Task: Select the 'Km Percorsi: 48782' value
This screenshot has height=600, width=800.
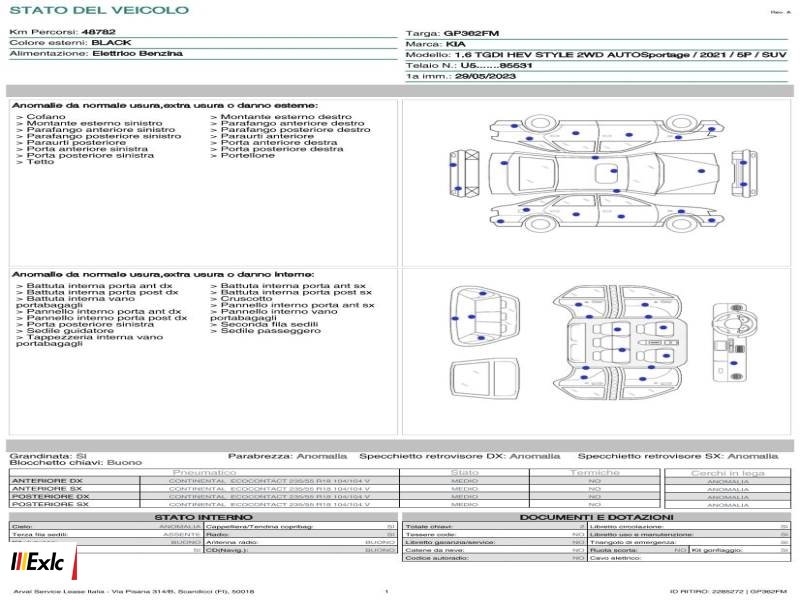Action: coord(62,32)
